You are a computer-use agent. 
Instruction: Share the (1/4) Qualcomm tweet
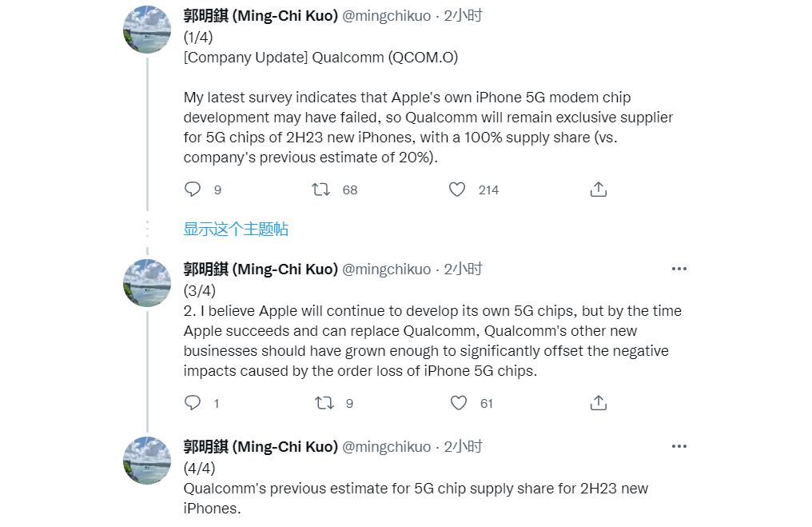[599, 190]
